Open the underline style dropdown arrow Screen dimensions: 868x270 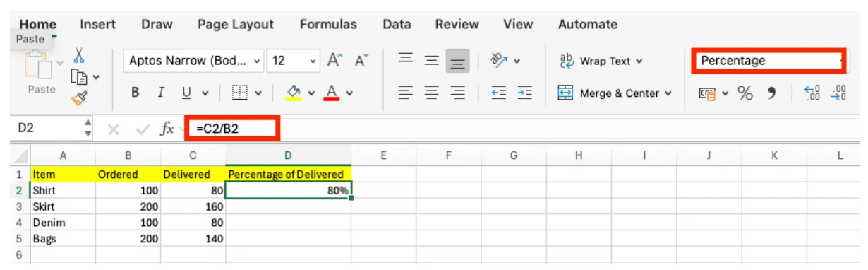[205, 93]
